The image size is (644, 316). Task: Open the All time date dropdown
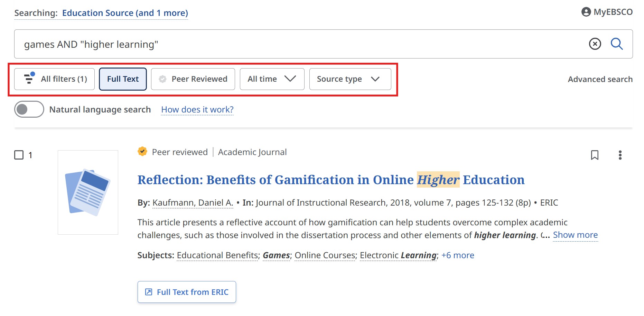272,79
